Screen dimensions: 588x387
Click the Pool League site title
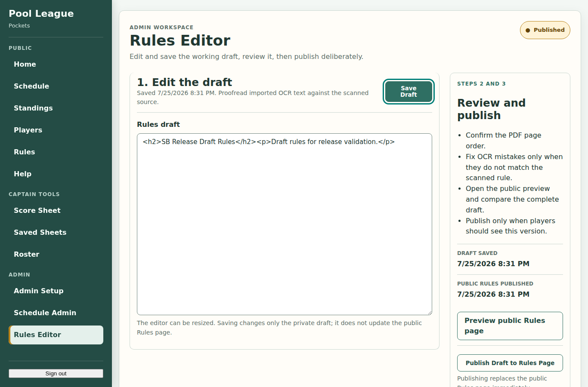click(41, 13)
